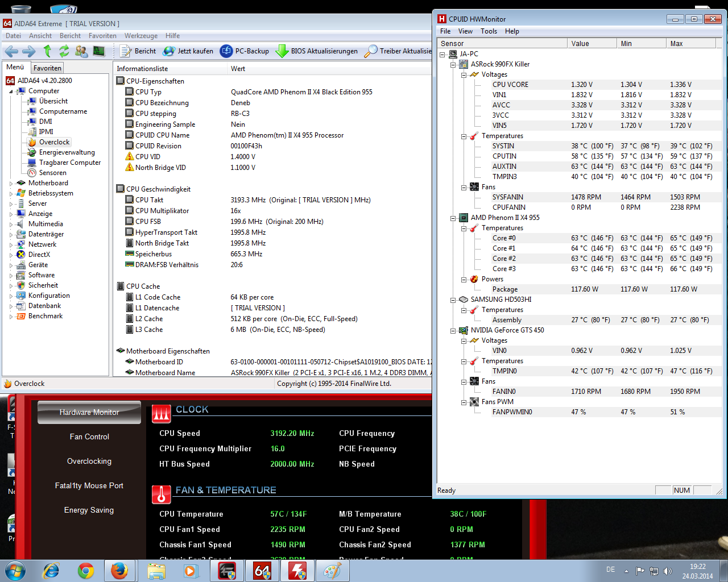The height and width of the screenshot is (582, 728).
Task: Click the Informationsliste column header
Action: 170,69
